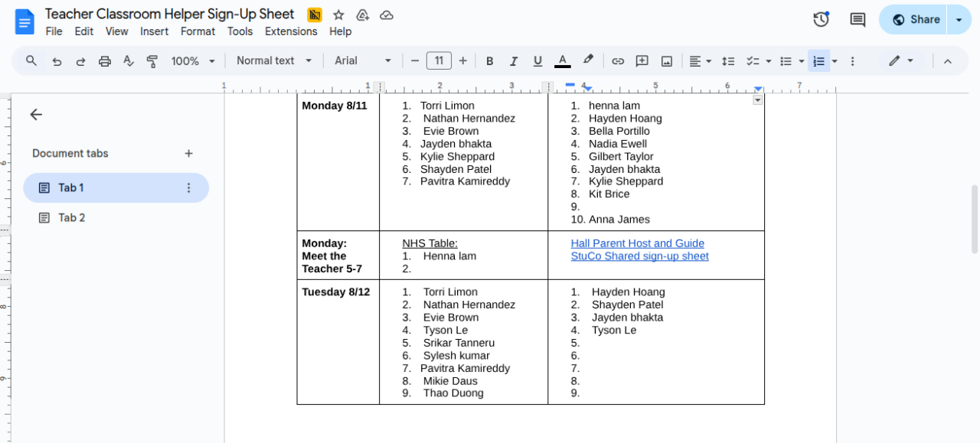The width and height of the screenshot is (980, 443).
Task: Click the Share button
Action: click(x=915, y=20)
